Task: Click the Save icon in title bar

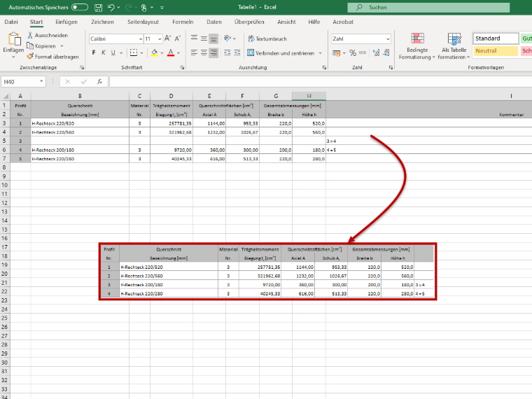Action: click(x=99, y=8)
